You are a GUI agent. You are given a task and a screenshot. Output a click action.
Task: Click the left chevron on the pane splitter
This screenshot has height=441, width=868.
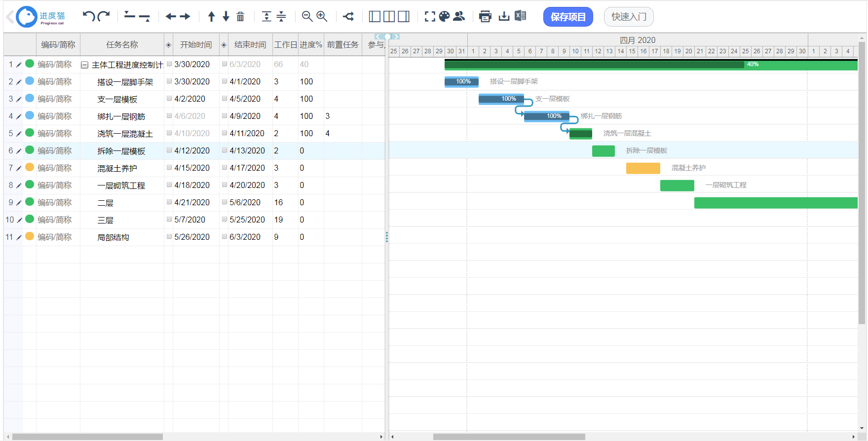pyautogui.click(x=377, y=37)
